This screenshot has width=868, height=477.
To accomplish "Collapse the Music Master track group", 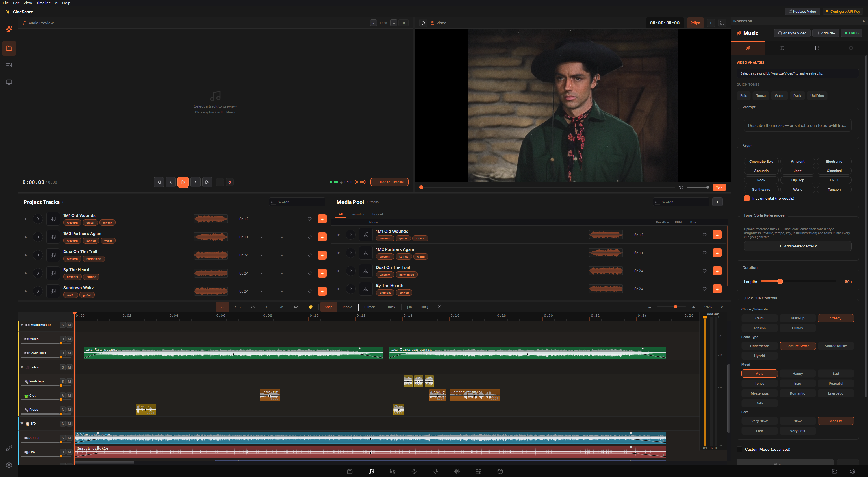I will point(22,325).
